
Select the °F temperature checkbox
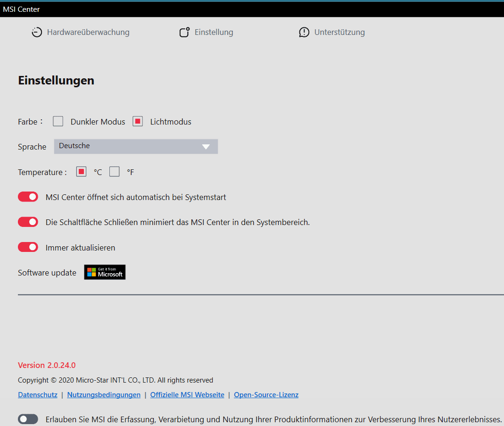115,172
